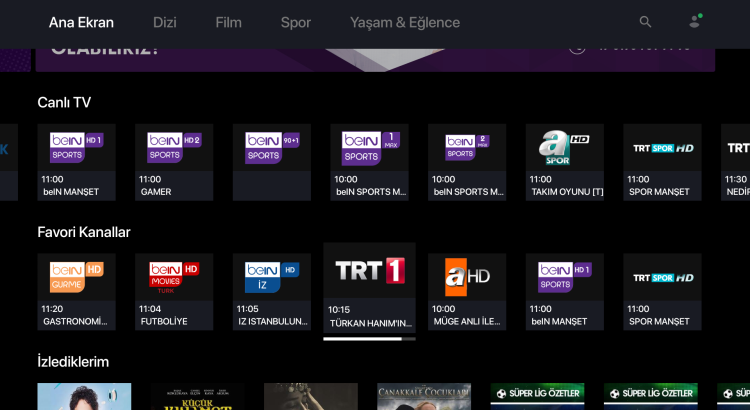Select TÜRKAN HANIM'IN program title
This screenshot has height=410, width=750.
[x=370, y=323]
